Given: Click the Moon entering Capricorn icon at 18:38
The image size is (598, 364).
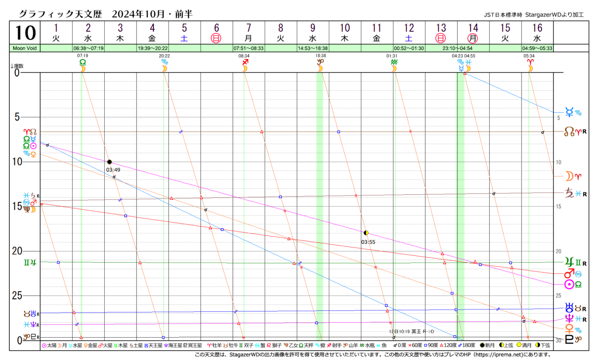Looking at the screenshot, I should 320,65.
